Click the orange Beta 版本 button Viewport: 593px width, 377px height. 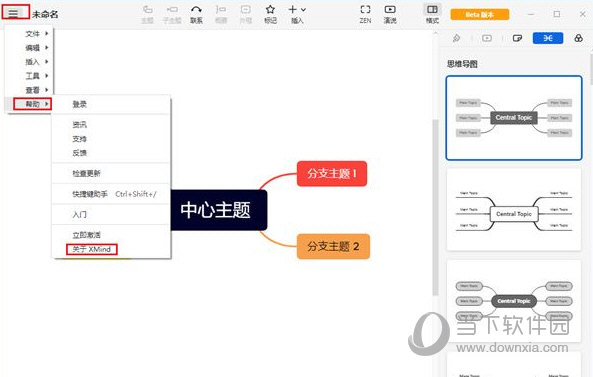click(480, 15)
